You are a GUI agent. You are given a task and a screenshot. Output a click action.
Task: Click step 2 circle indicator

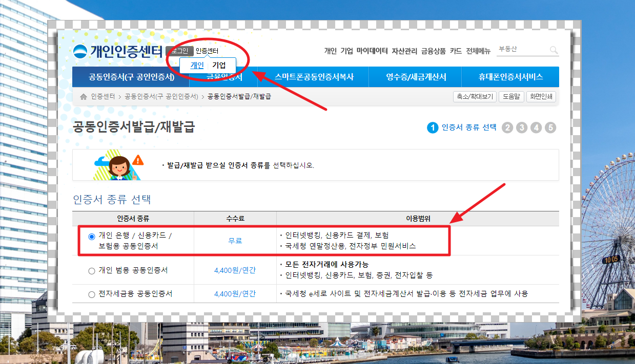[507, 127]
